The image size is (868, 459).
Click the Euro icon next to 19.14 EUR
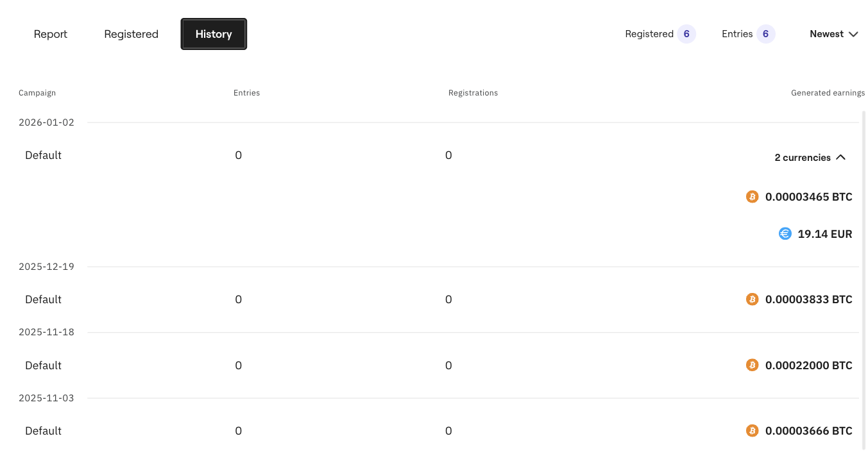[785, 234]
